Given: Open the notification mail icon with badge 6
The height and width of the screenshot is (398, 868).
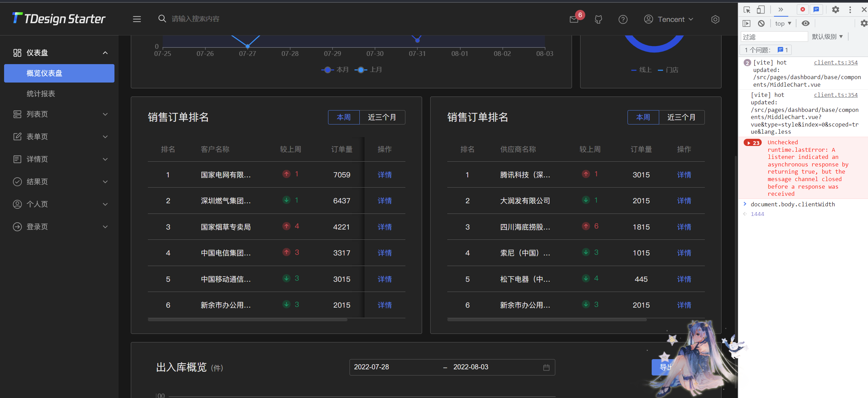Looking at the screenshot, I should [574, 19].
